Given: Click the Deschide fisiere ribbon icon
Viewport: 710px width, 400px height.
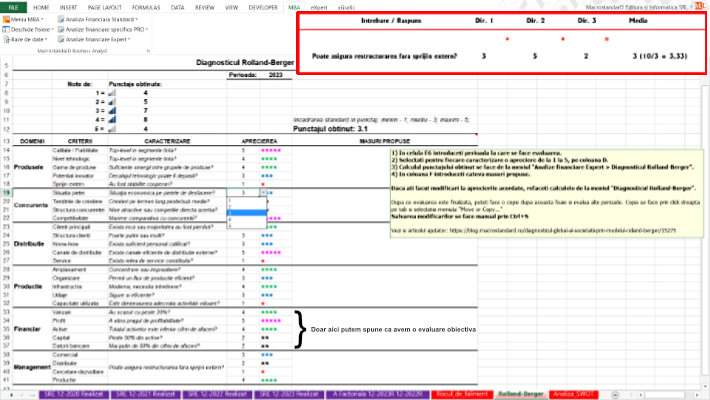Looking at the screenshot, I should (28, 29).
